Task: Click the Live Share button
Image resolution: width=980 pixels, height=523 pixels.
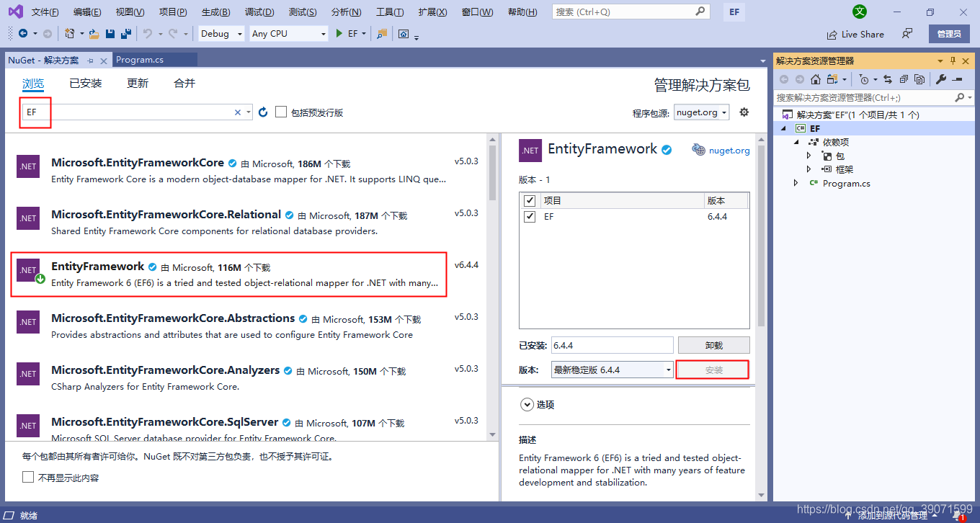Action: pyautogui.click(x=855, y=34)
